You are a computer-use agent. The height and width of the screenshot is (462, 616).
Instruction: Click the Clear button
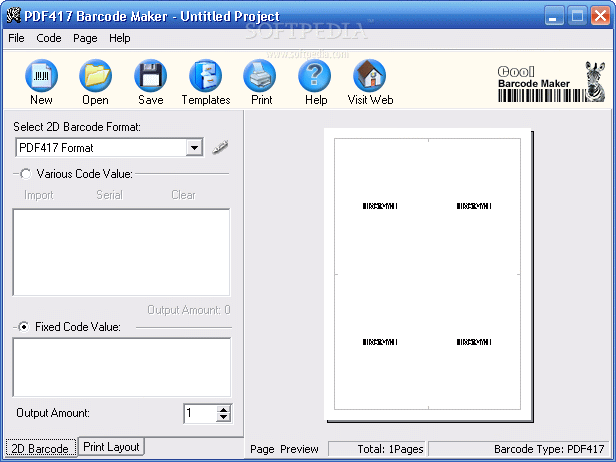pyautogui.click(x=183, y=195)
